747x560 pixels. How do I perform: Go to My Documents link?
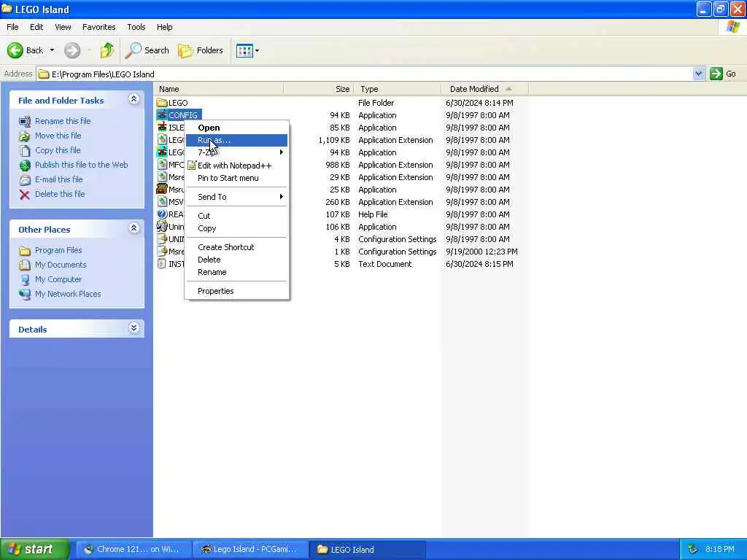click(x=61, y=265)
